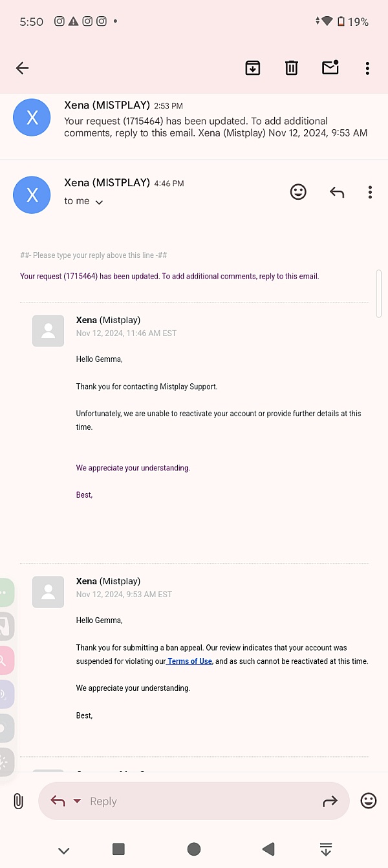Reply using arrow beside Xena's 4:46 PM message
Image resolution: width=388 pixels, height=868 pixels.
coord(337,192)
